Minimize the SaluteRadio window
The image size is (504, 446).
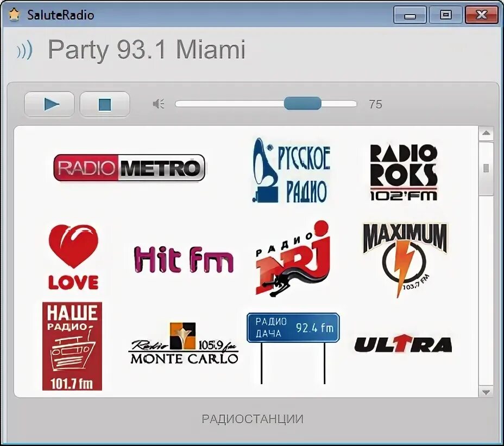click(x=410, y=15)
